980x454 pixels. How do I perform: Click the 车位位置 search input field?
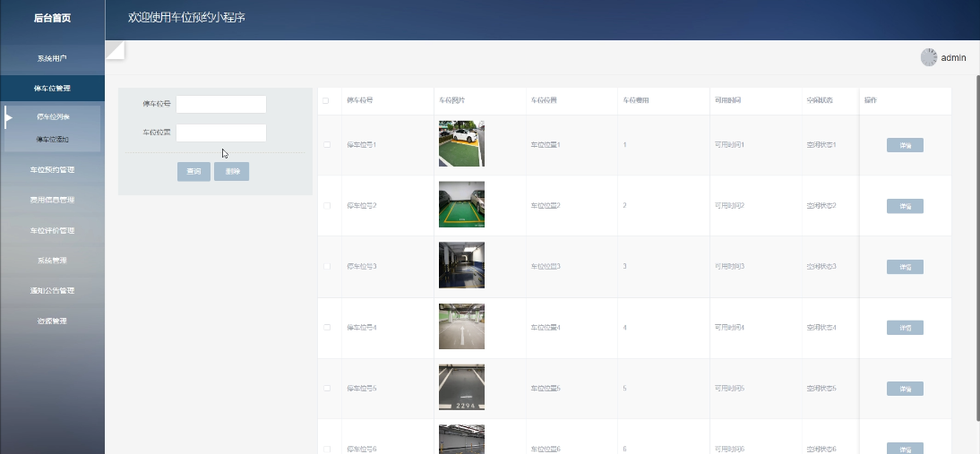221,133
